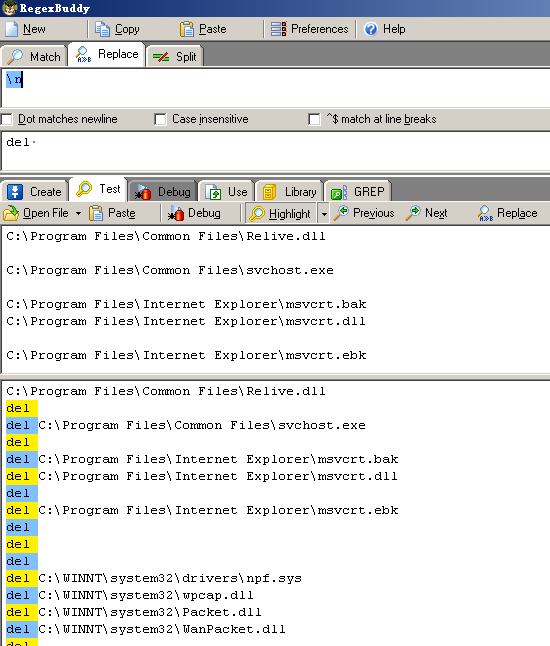Click the Next button label
550x646 pixels.
(x=436, y=213)
